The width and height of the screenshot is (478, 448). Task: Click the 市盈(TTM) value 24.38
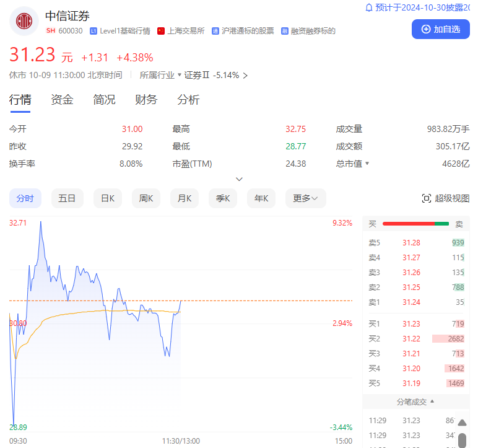point(296,164)
